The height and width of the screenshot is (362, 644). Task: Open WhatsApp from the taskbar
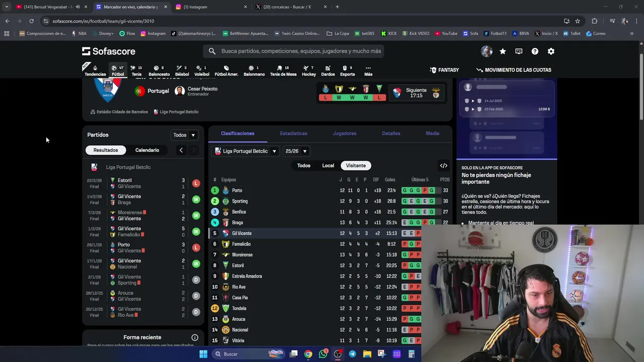[x=323, y=354]
